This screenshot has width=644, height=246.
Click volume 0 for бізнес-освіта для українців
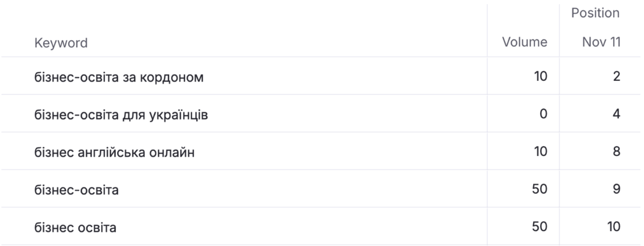point(543,114)
